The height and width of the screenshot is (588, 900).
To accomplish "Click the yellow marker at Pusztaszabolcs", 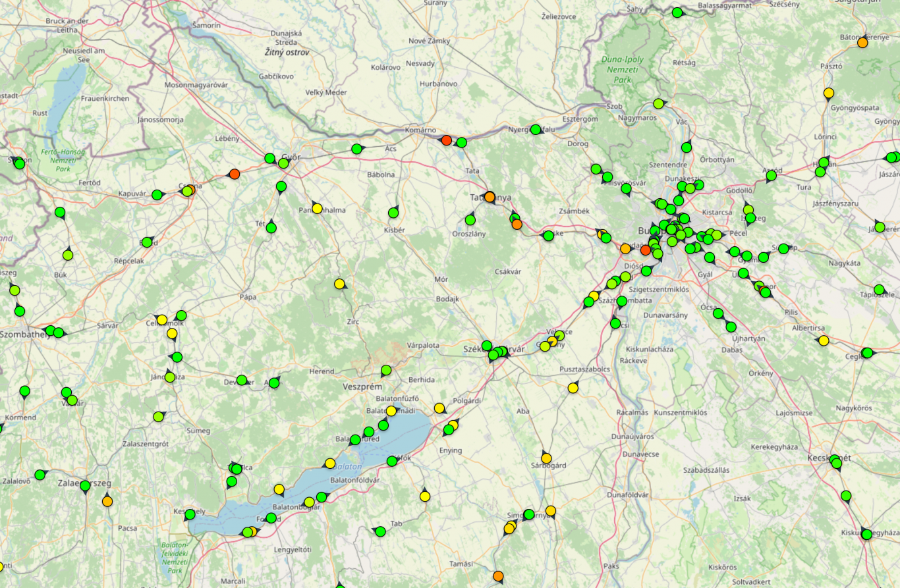I will [573, 388].
